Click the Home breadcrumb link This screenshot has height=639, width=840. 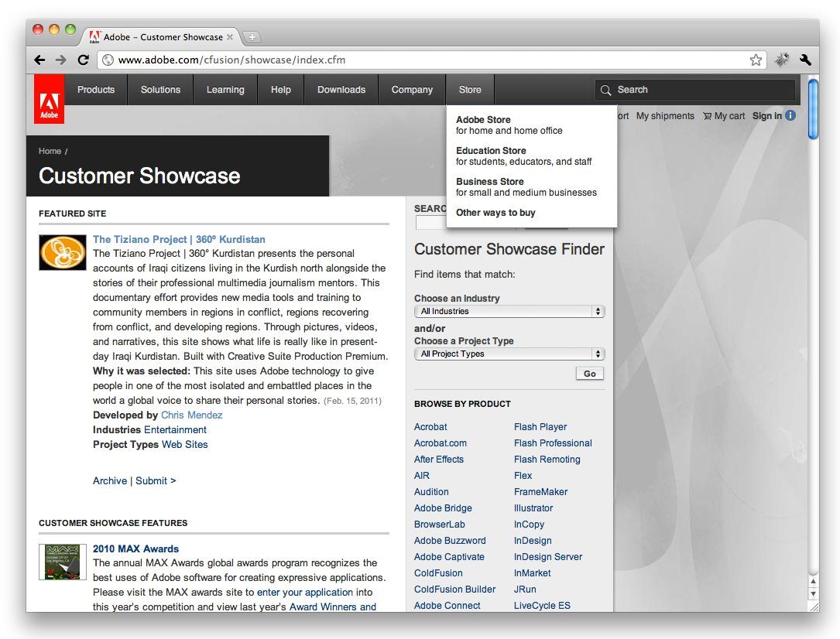tap(50, 151)
